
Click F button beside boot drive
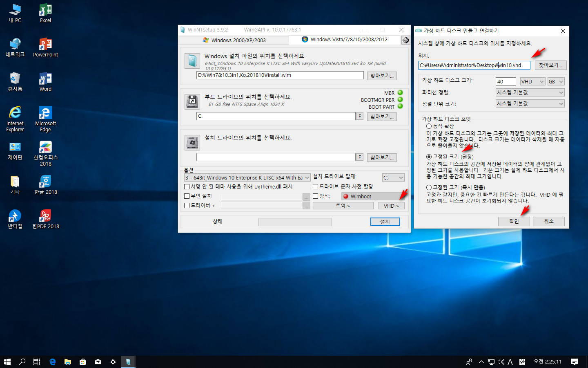tap(360, 117)
